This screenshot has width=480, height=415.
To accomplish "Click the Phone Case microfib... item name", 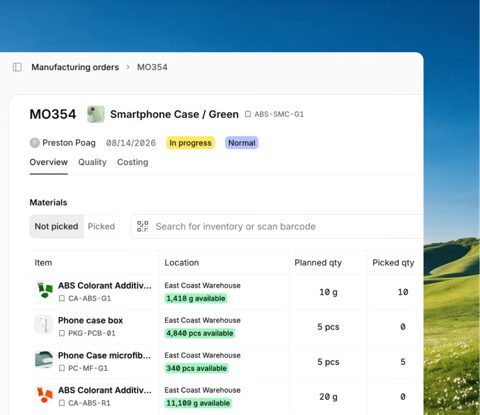I will [104, 355].
